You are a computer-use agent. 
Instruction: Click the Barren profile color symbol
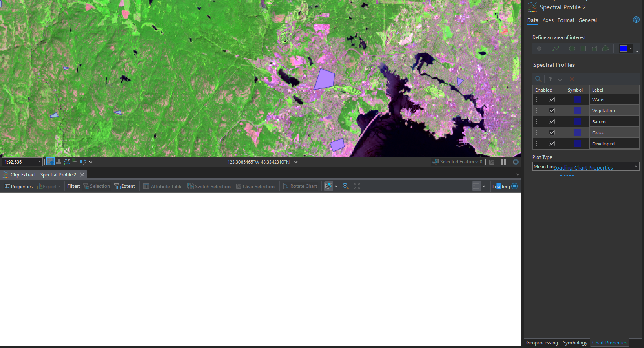click(x=577, y=121)
